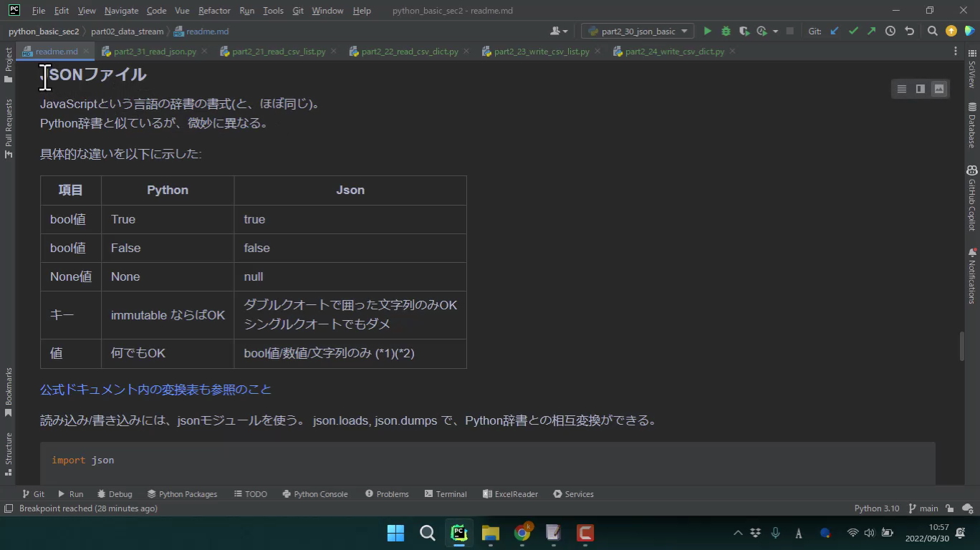Viewport: 980px width, 550px height.
Task: Click Git update project arrow
Action: click(835, 31)
